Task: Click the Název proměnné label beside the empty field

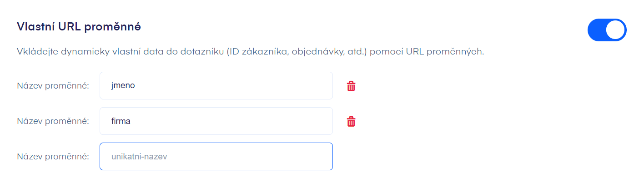Action: (x=53, y=157)
